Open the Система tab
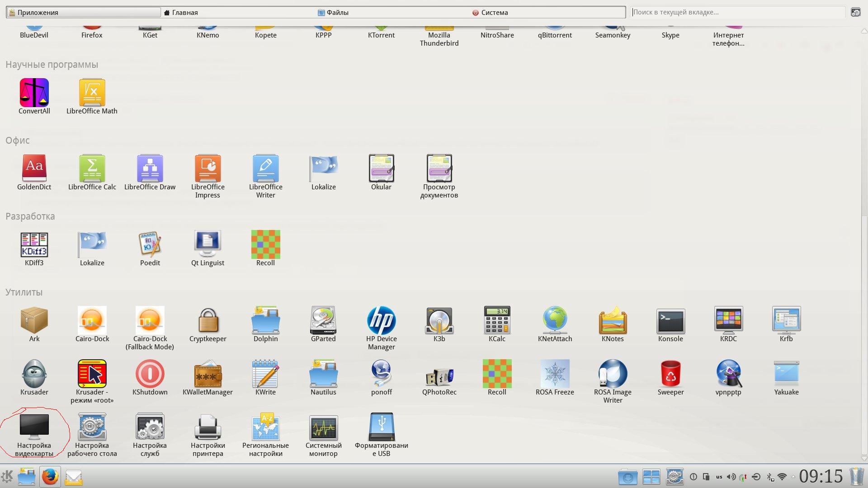 click(494, 12)
